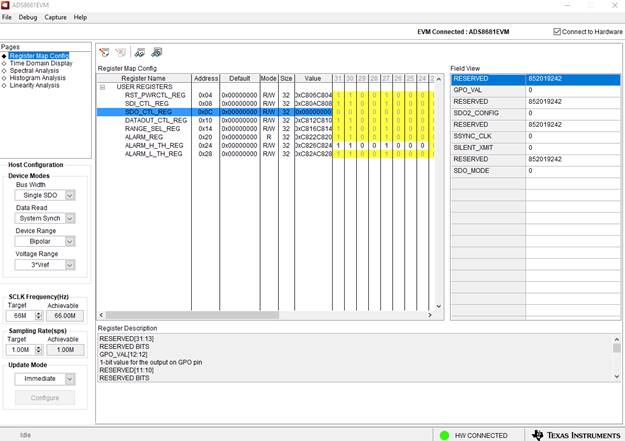
Task: Click the fourth register-map toolbar icon
Action: coord(157,52)
